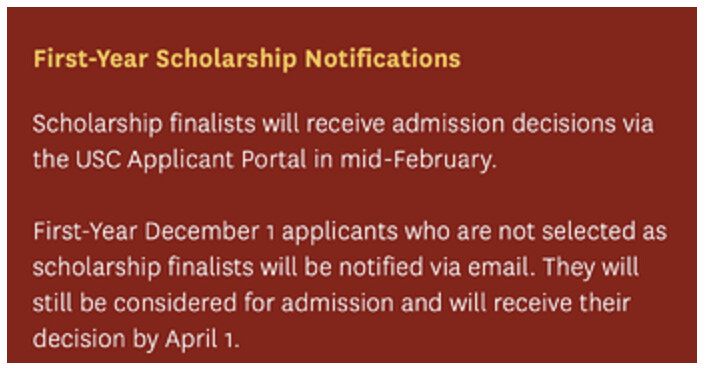Click the words "They will"
Screen dimensions: 710x372
591,267
